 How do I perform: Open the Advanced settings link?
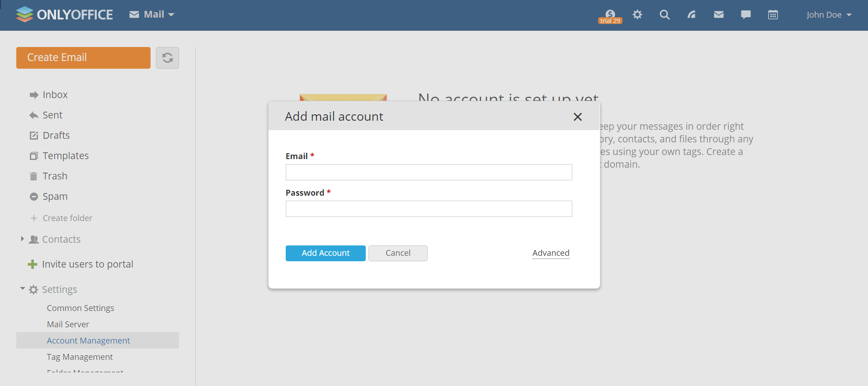(551, 253)
